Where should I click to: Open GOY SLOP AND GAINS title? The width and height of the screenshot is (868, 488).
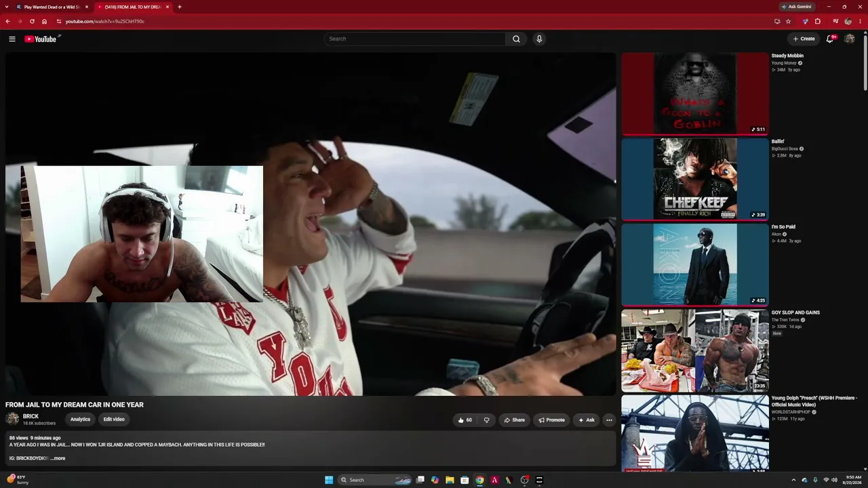[x=795, y=312]
